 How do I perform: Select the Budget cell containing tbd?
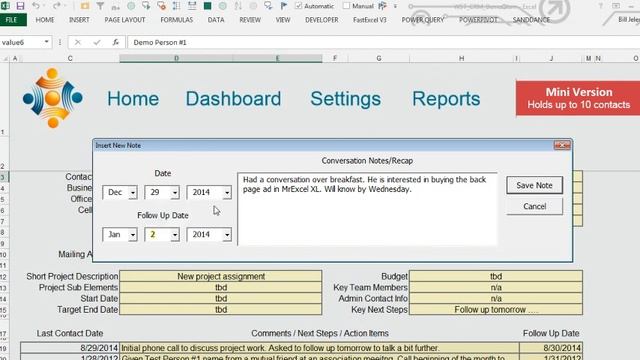point(496,276)
